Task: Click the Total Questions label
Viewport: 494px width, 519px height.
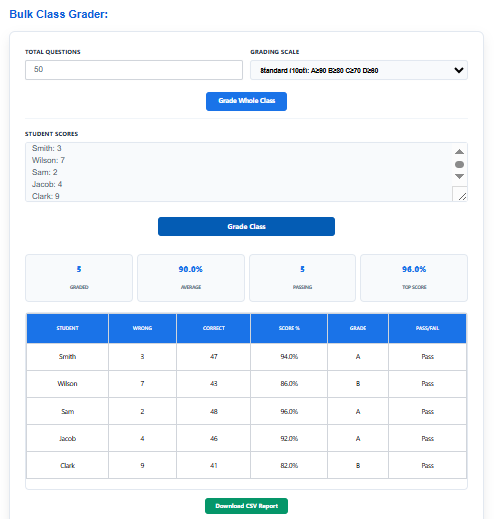Action: (53, 52)
